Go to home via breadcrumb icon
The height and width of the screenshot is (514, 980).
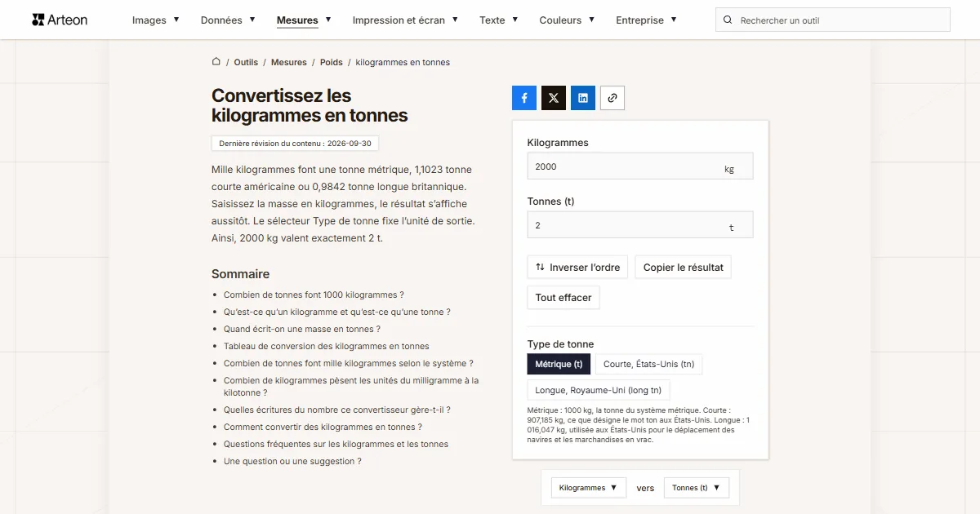216,62
